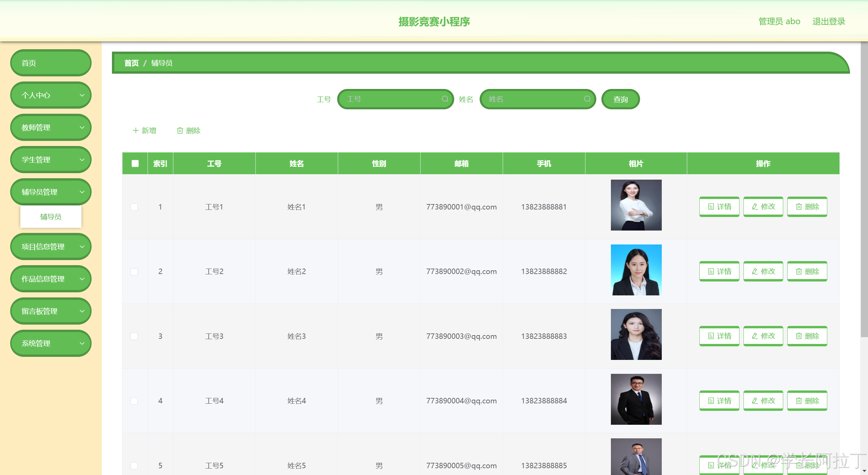The image size is (868, 475).
Task: Collapse the 辅导员管理 sidebar menu
Action: click(51, 192)
